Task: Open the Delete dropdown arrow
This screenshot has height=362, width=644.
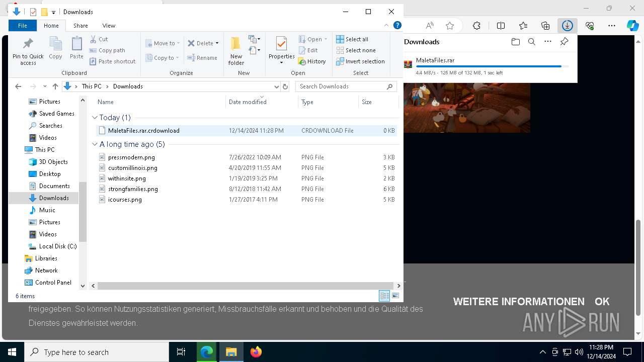Action: point(217,43)
